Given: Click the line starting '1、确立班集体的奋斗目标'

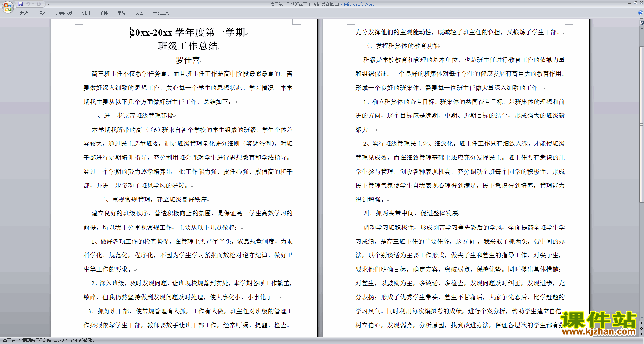Looking at the screenshot, I should point(464,102).
